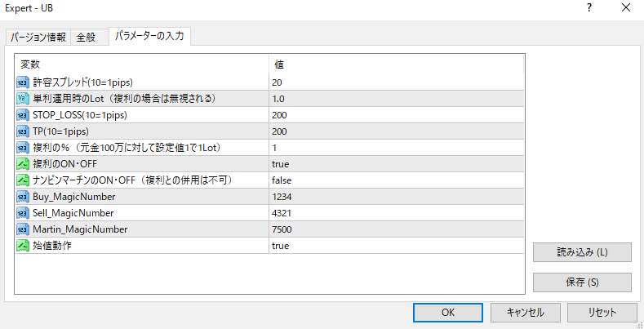Click the integer icon beside 許容スプレッド
The image size is (644, 329).
(x=23, y=82)
